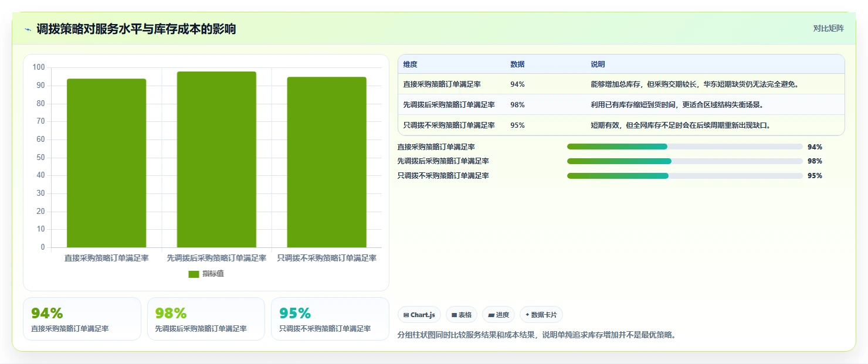Click the 95% value beside the progress bar

tap(815, 176)
